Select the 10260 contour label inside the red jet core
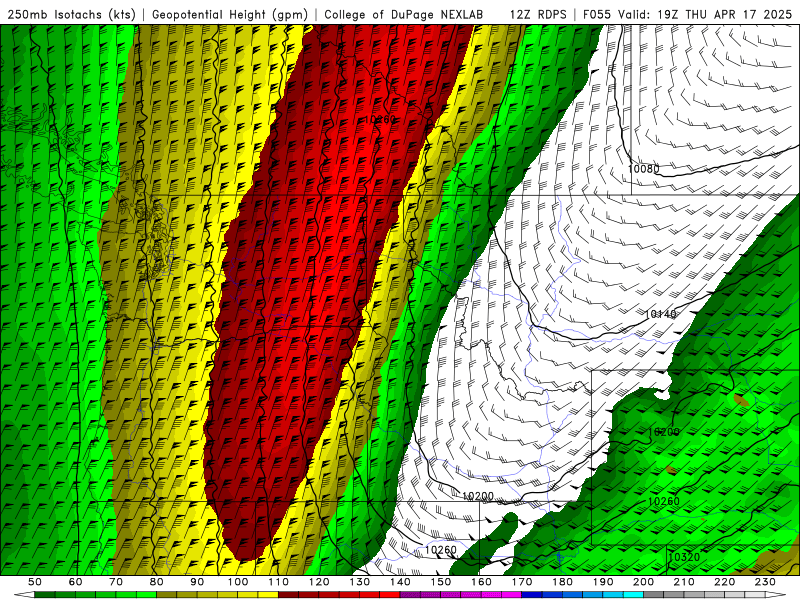Image resolution: width=800 pixels, height=600 pixels. click(381, 119)
